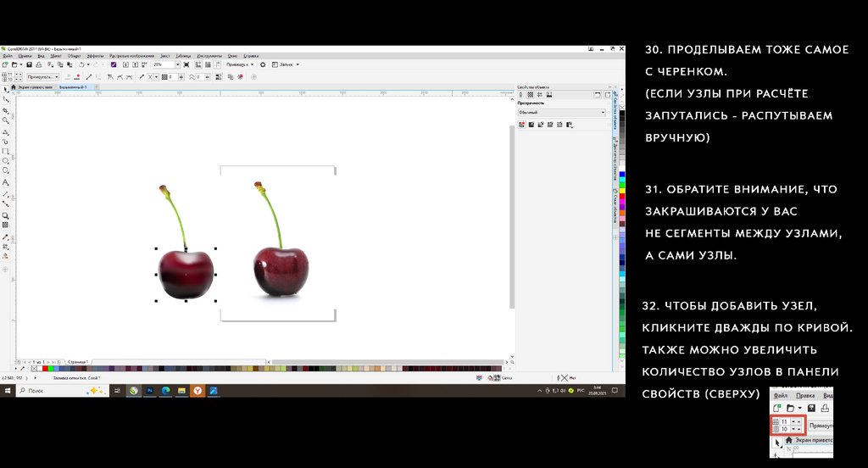Select the Freehand curve tool
Viewport: 868px width, 468px height.
pos(6,131)
